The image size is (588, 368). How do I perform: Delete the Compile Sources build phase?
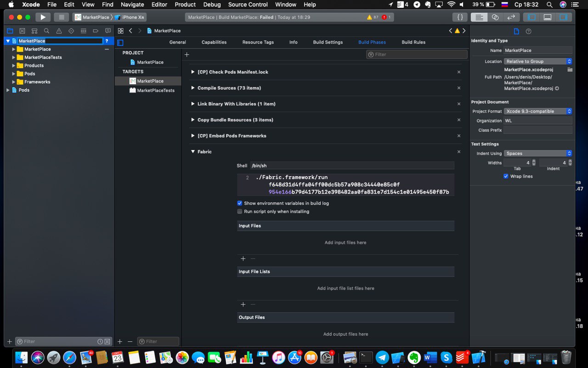click(x=459, y=88)
